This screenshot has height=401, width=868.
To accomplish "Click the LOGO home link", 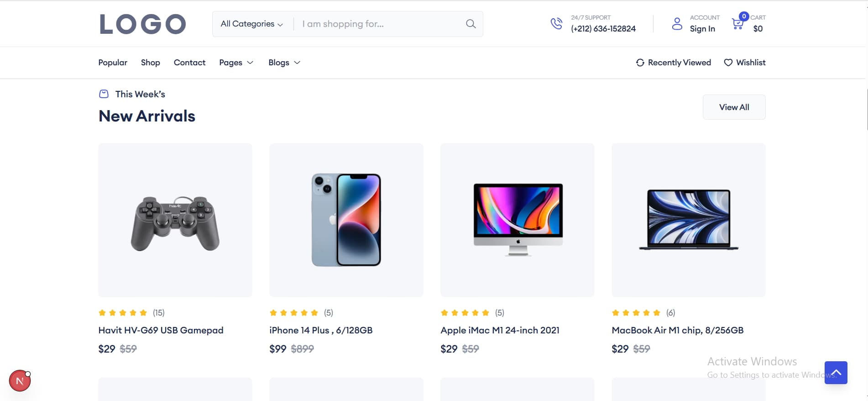I will pos(142,24).
